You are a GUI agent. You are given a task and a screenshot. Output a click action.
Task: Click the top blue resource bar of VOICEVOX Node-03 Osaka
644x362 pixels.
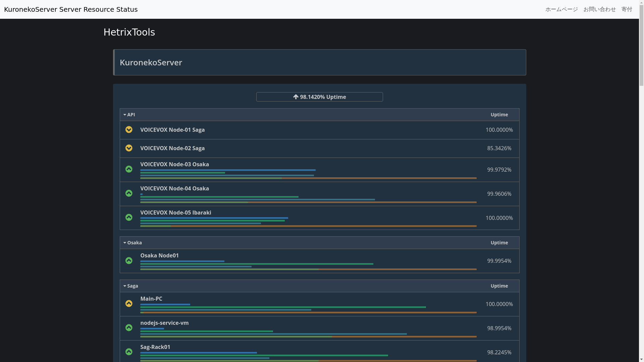pyautogui.click(x=228, y=170)
